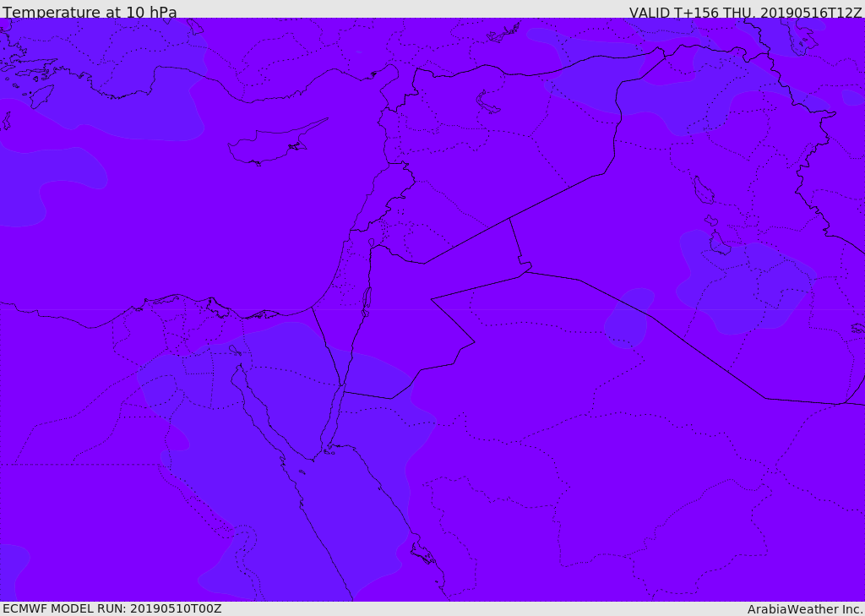Click the 'ArabiaWeather Inc.' credit text

point(806,609)
